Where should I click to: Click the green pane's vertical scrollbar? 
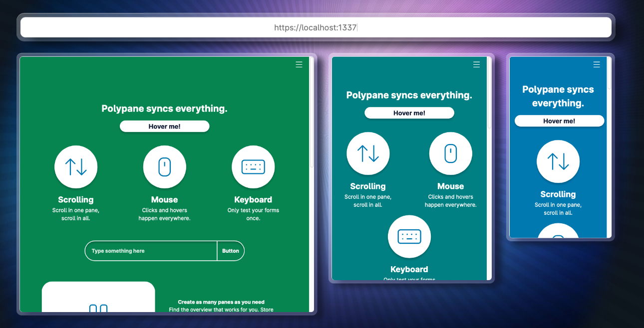point(312,112)
